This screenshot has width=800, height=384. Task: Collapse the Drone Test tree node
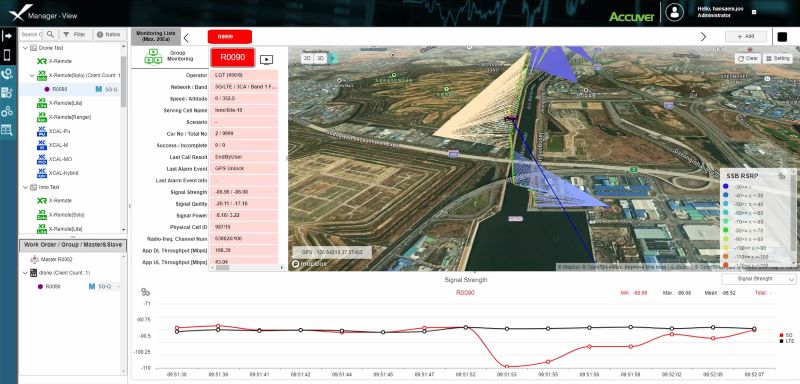[25, 47]
